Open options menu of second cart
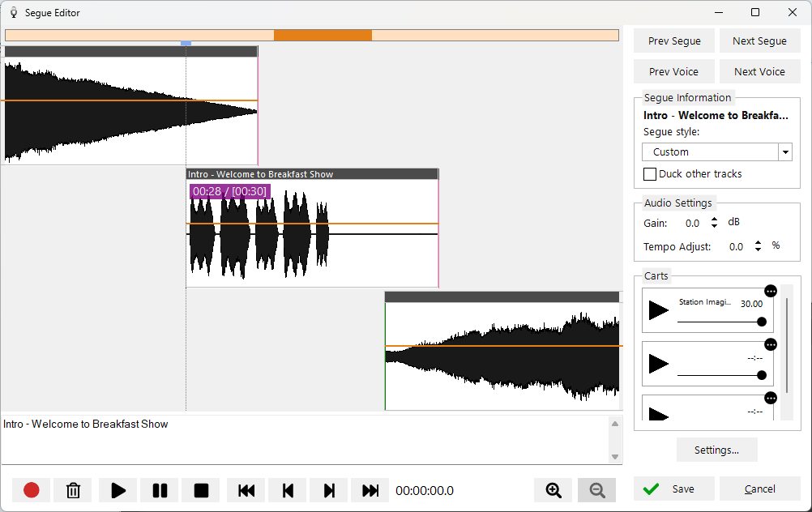 (771, 344)
